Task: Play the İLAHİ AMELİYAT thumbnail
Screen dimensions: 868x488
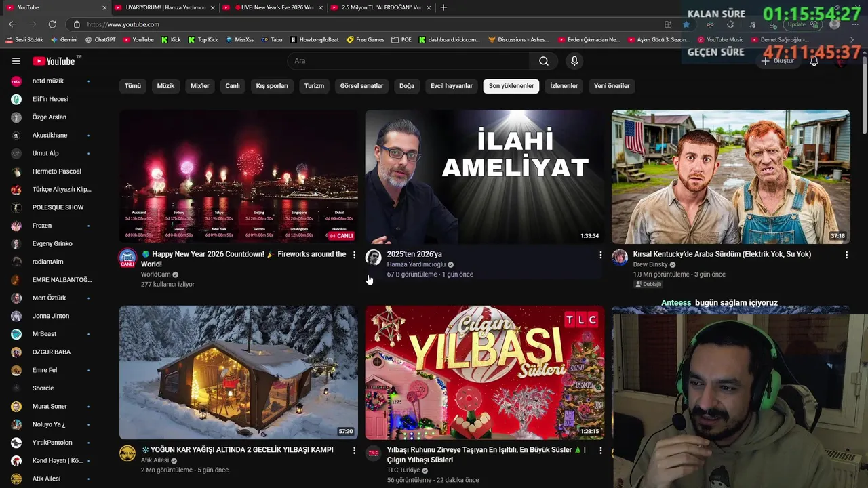Action: pyautogui.click(x=485, y=176)
